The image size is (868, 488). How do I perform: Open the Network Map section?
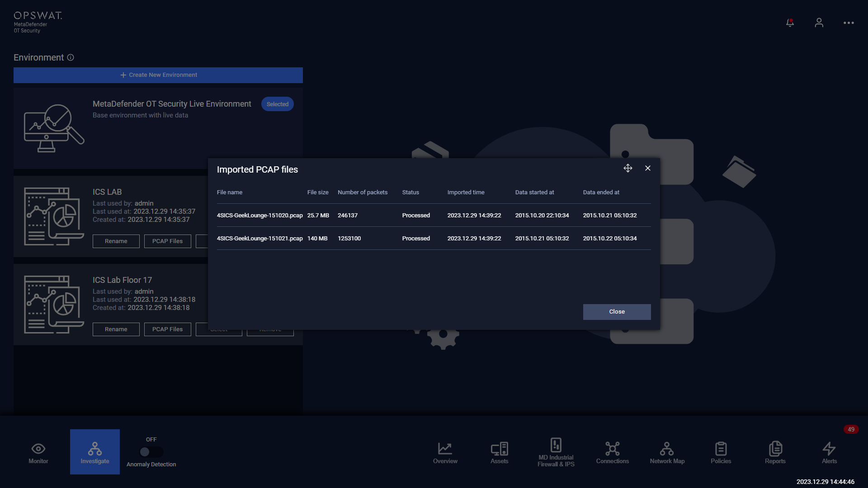click(667, 453)
